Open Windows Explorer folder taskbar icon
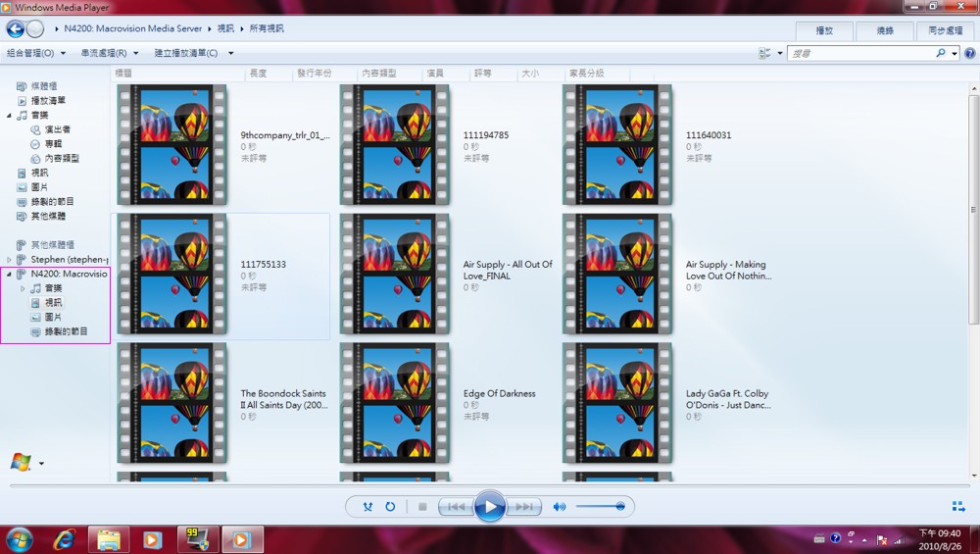This screenshot has height=554, width=980. (109, 539)
